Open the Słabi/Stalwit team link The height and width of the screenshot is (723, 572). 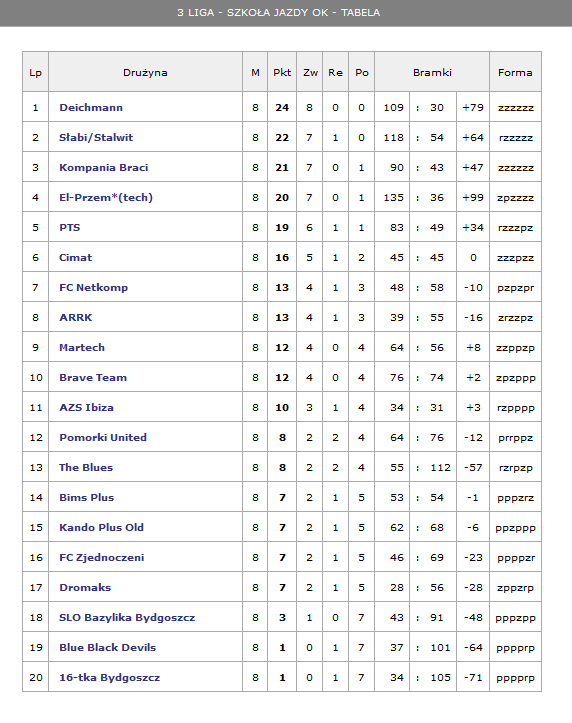coord(96,137)
